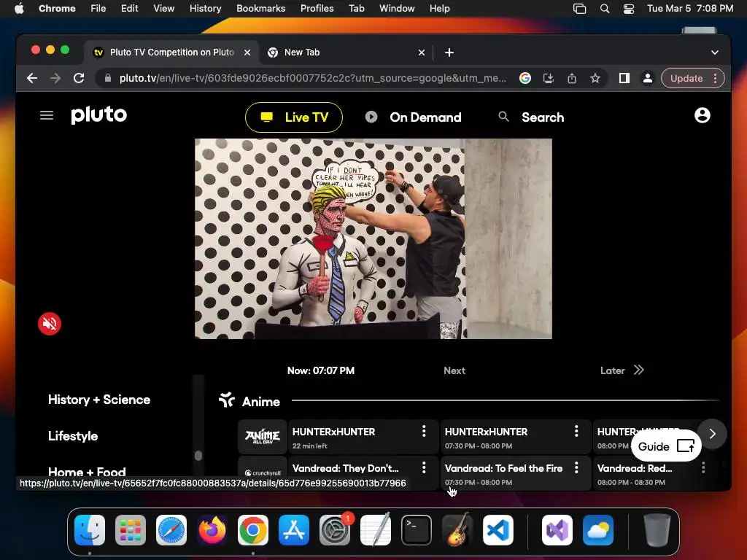Screen dimensions: 747x560
Task: Open Launchpad from the Dock
Action: point(131,530)
